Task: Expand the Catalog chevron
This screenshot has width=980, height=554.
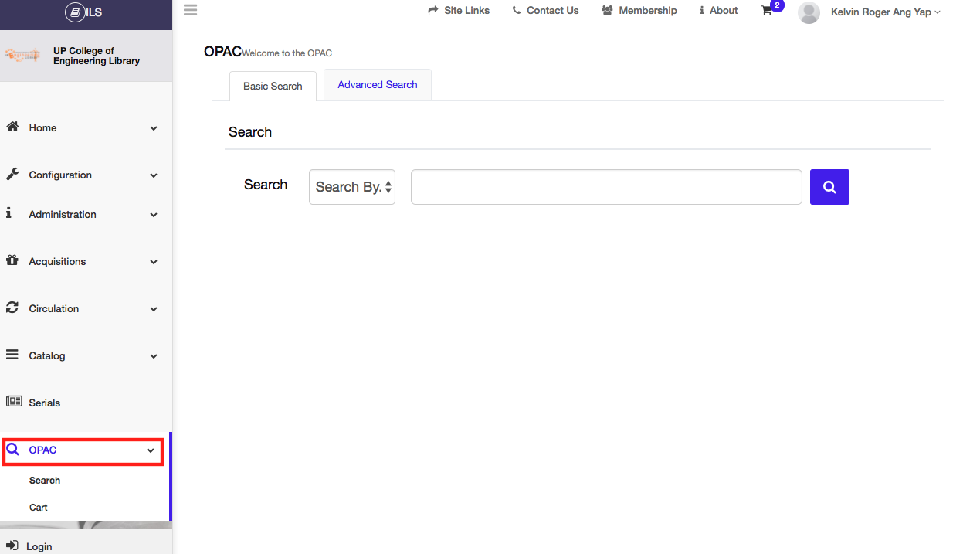Action: click(x=154, y=356)
